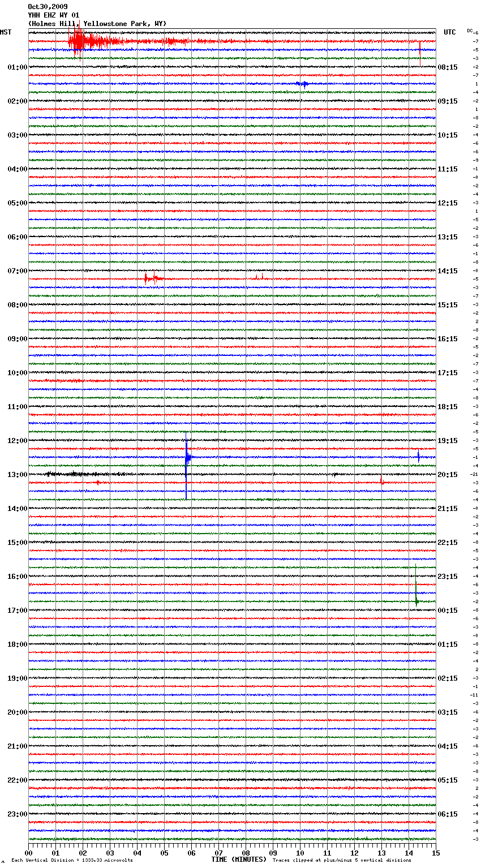This screenshot has height=868, width=481.
Task: Click the 10:15 UTC time label
Action: [x=448, y=135]
